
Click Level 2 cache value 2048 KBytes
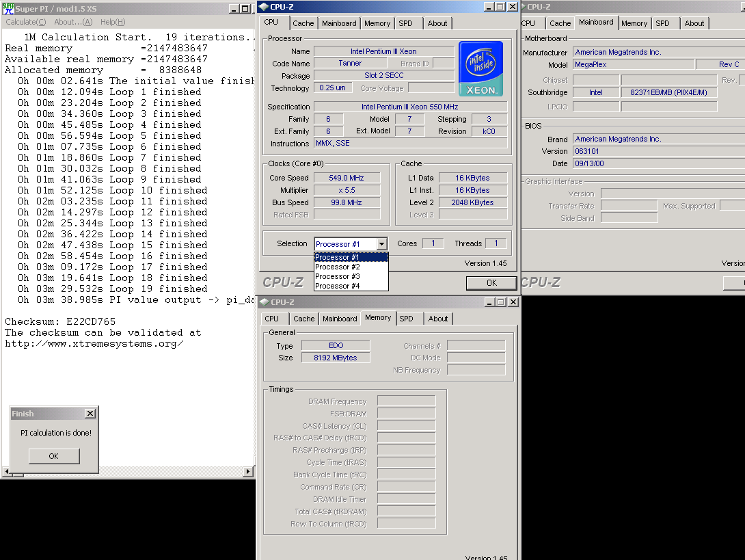(x=473, y=202)
